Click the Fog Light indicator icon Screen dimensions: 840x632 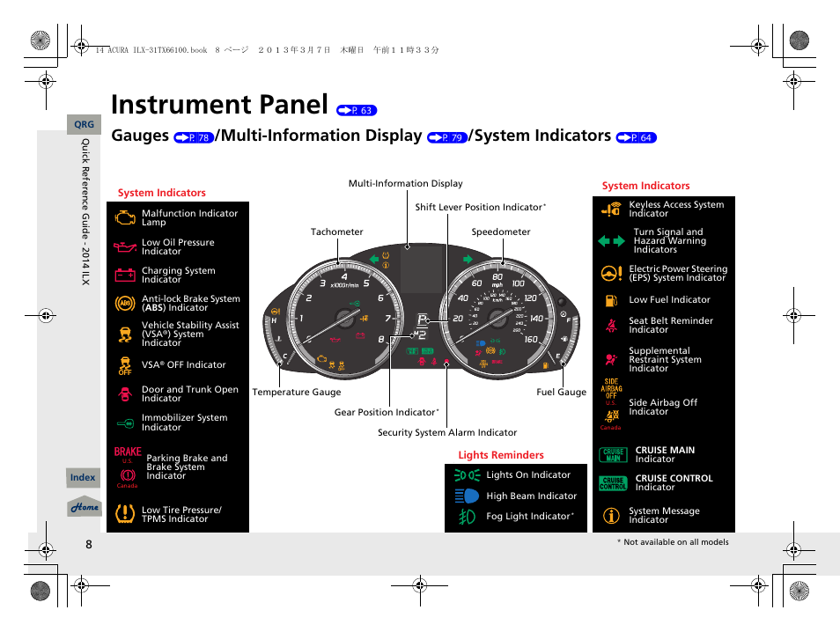(x=467, y=517)
